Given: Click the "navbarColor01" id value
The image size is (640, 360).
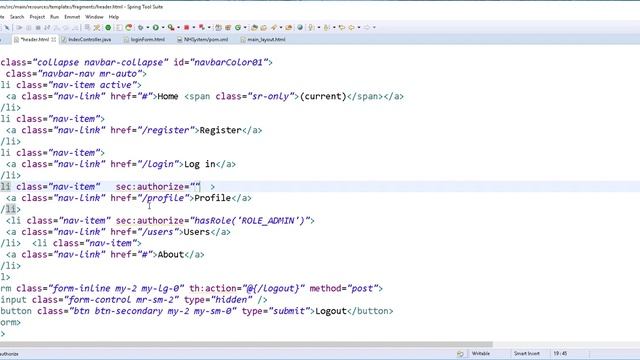Looking at the screenshot, I should 229,62.
